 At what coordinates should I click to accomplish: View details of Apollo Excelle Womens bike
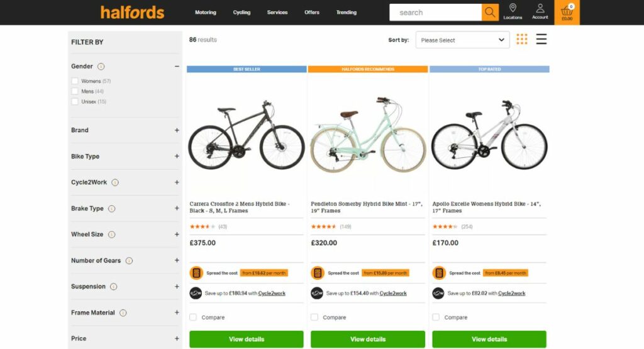(x=489, y=339)
